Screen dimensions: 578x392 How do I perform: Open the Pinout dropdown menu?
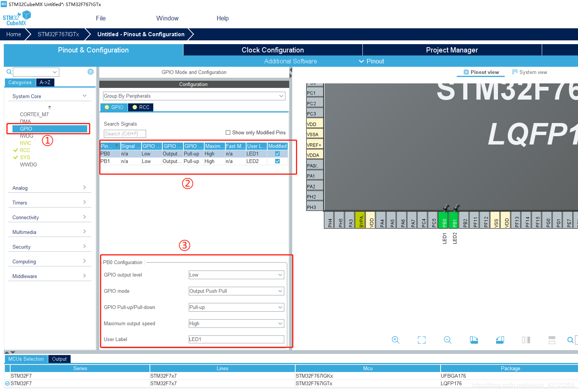(371, 61)
